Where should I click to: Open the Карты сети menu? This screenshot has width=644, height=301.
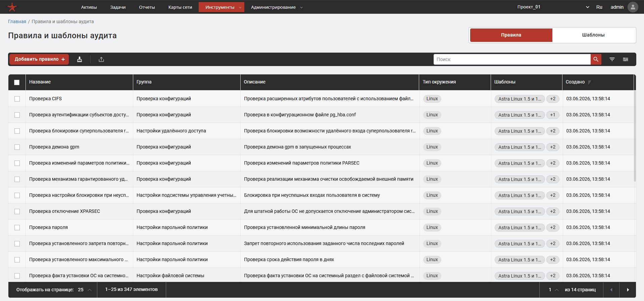point(180,7)
